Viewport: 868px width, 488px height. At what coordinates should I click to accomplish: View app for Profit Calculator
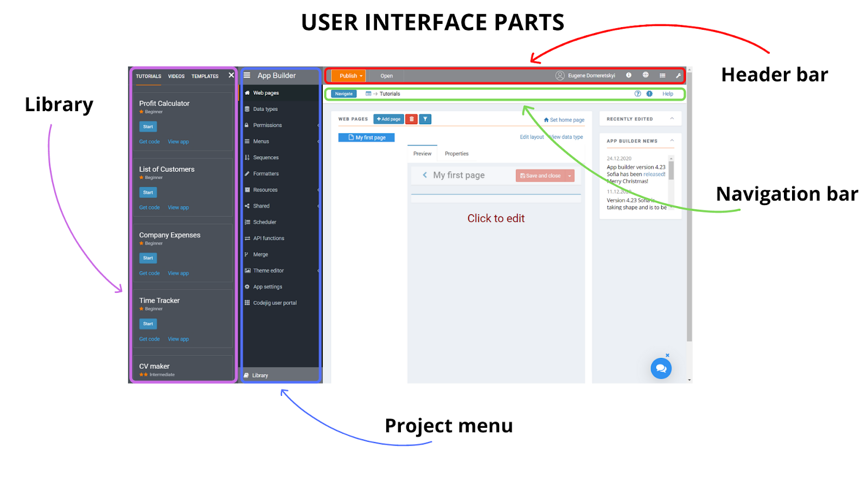click(178, 142)
